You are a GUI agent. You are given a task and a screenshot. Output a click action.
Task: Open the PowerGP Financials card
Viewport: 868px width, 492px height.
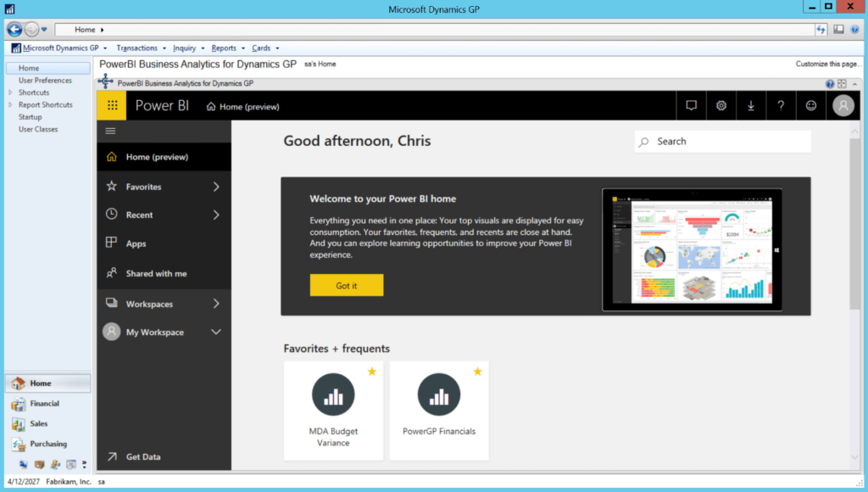pyautogui.click(x=439, y=411)
